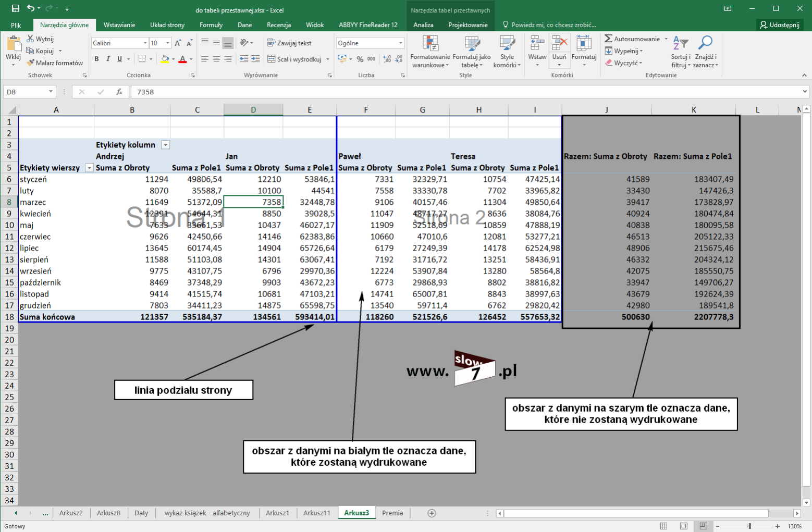
Task: Click the cell borders icon
Action: click(x=142, y=59)
